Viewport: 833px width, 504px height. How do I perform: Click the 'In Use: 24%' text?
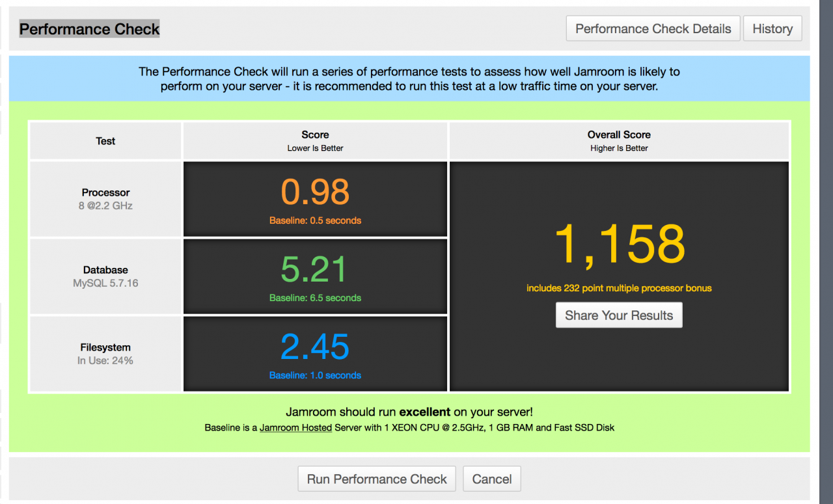(105, 360)
